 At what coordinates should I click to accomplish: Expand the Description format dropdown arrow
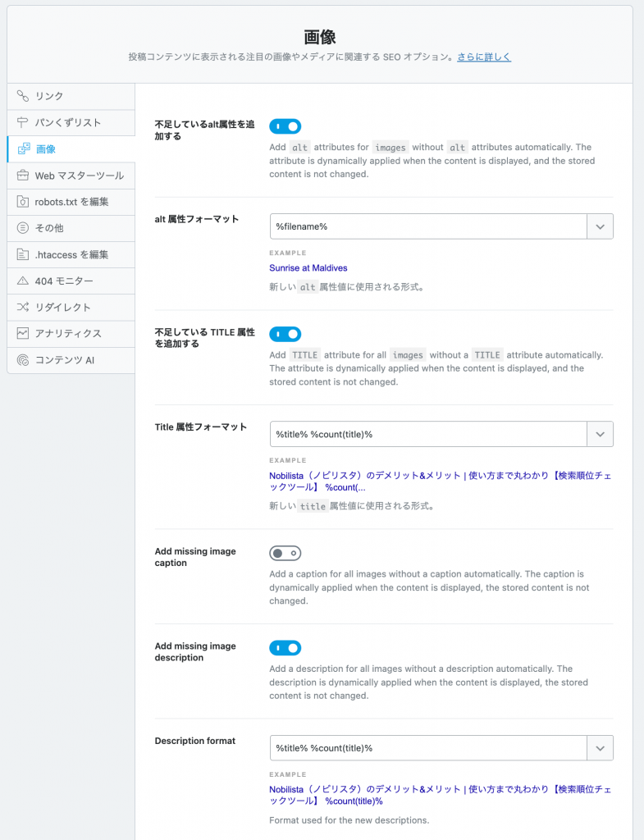(600, 748)
